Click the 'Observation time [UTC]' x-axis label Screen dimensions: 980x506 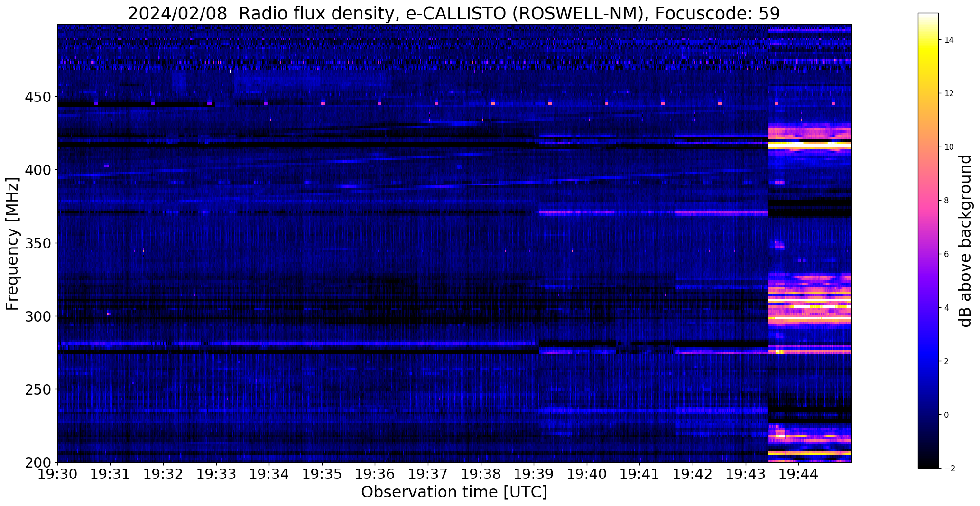point(454,492)
